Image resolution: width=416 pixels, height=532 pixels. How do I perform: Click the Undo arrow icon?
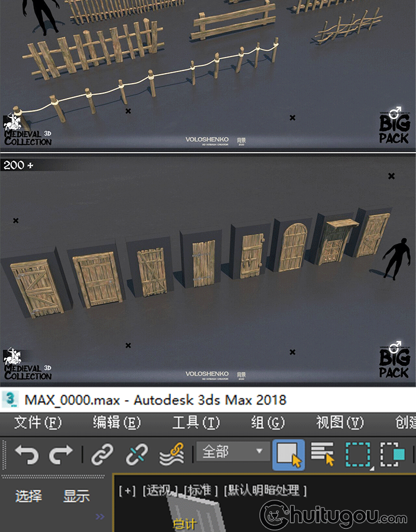26,455
